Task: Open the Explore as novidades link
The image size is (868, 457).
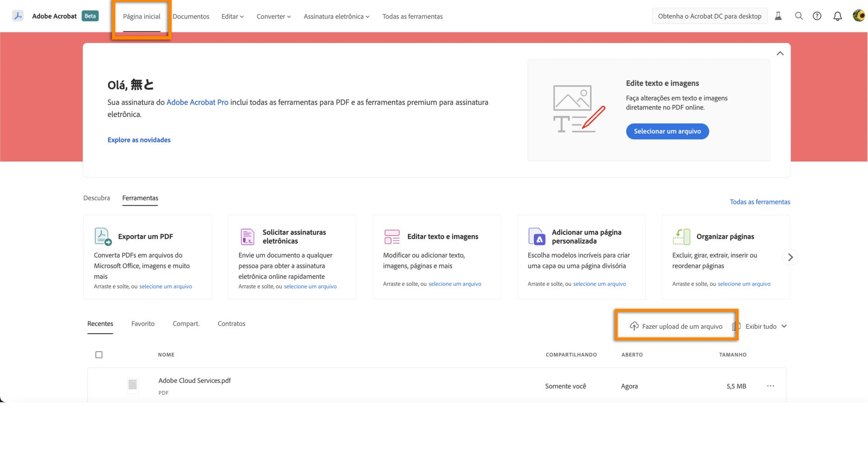Action: [x=139, y=140]
